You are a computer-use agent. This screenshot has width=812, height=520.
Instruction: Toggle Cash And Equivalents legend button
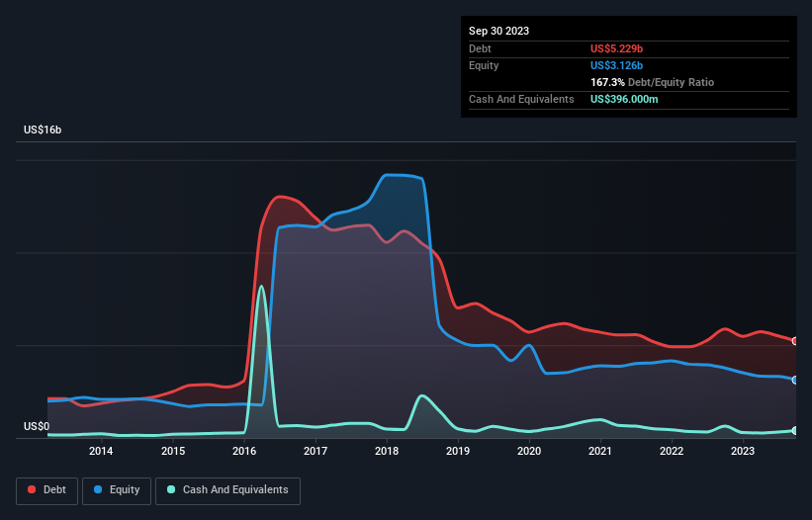227,490
